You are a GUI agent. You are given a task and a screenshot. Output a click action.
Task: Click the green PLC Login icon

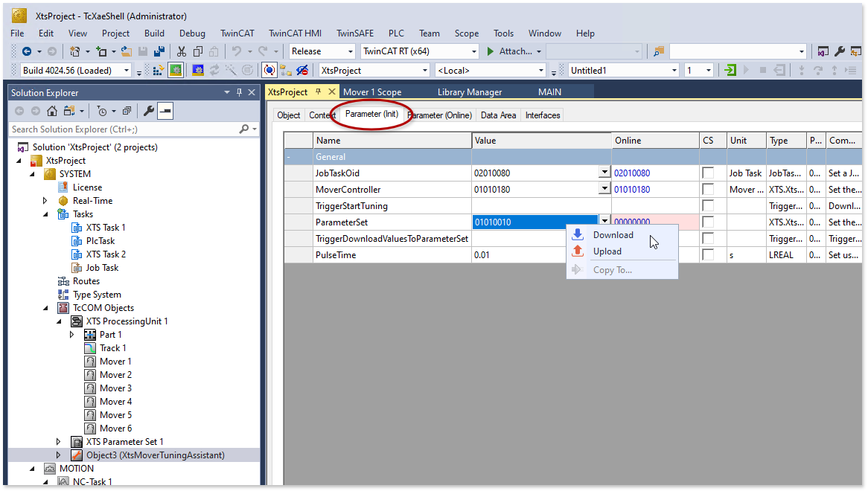(x=730, y=70)
